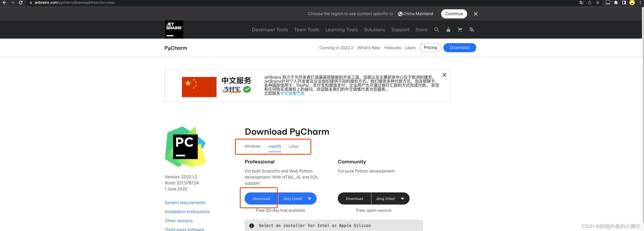Click the JetBrains logo
Screen dimensions: 644x231
point(174,30)
